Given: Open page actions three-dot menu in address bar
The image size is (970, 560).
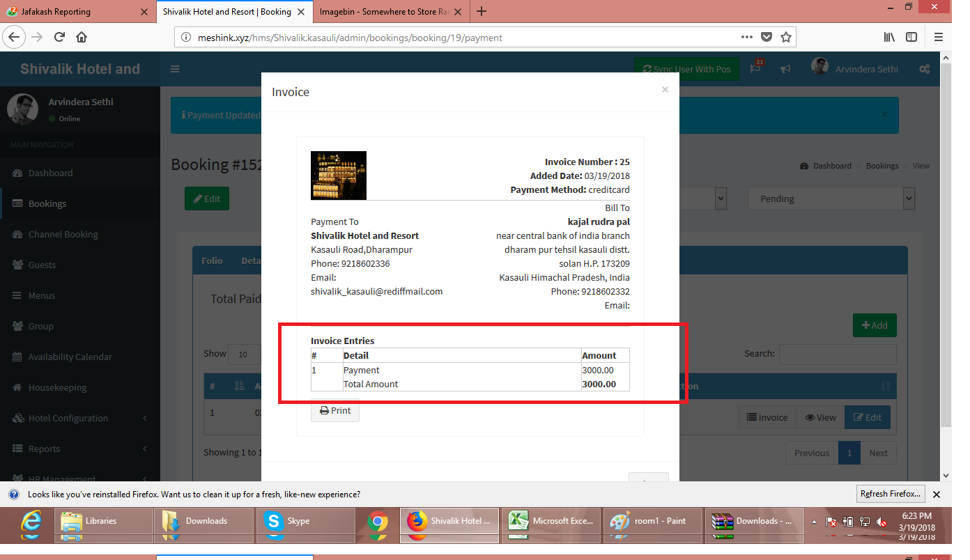Looking at the screenshot, I should 746,37.
